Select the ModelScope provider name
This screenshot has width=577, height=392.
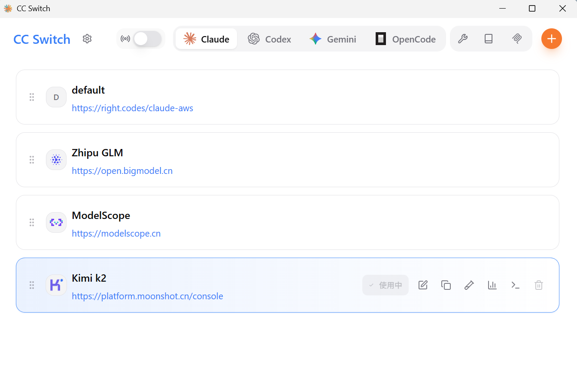pyautogui.click(x=101, y=216)
